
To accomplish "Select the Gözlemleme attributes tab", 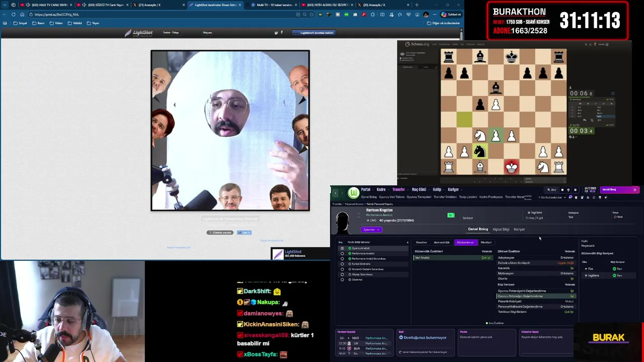I will (465, 242).
